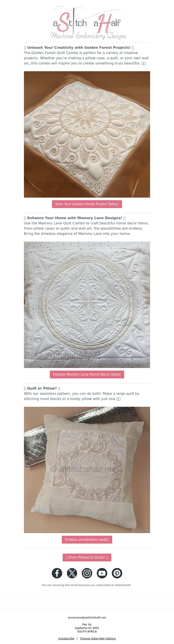Screen dimensions: 174x644
Task: Click Endless possibilities await button
Action: coord(87,539)
